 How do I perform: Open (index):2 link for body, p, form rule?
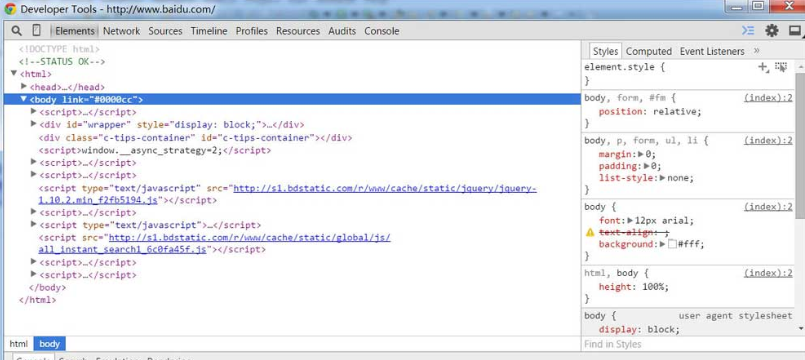click(768, 140)
